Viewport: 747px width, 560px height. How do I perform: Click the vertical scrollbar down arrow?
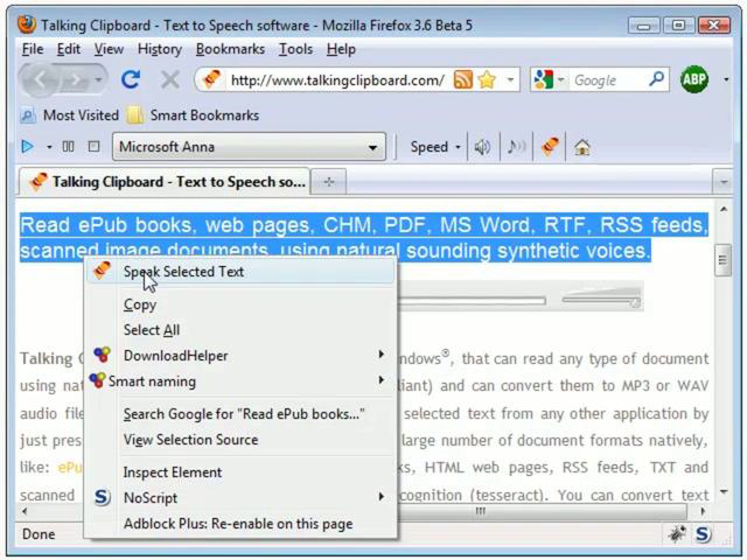click(723, 492)
